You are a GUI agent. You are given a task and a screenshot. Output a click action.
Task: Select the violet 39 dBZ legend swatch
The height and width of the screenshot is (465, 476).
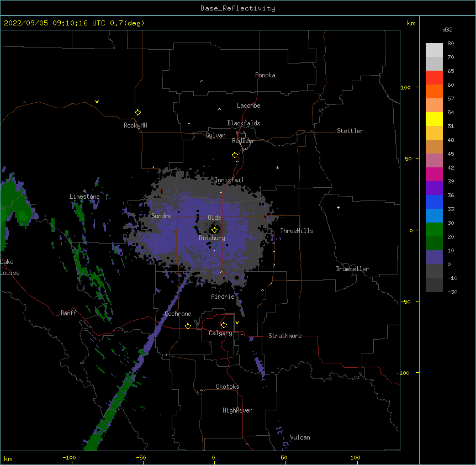coord(434,188)
